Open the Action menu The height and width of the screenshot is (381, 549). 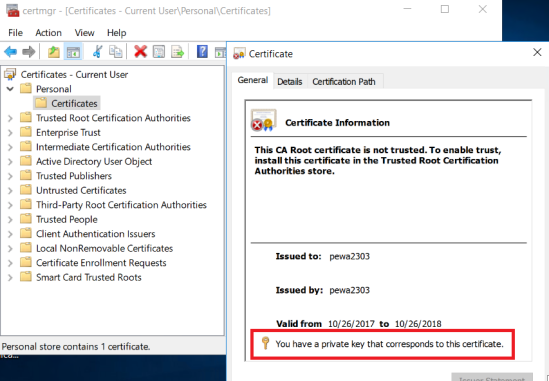point(48,33)
